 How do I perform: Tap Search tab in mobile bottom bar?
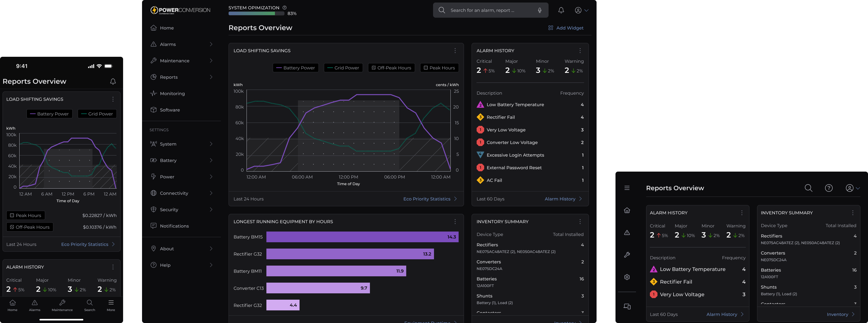pos(90,305)
